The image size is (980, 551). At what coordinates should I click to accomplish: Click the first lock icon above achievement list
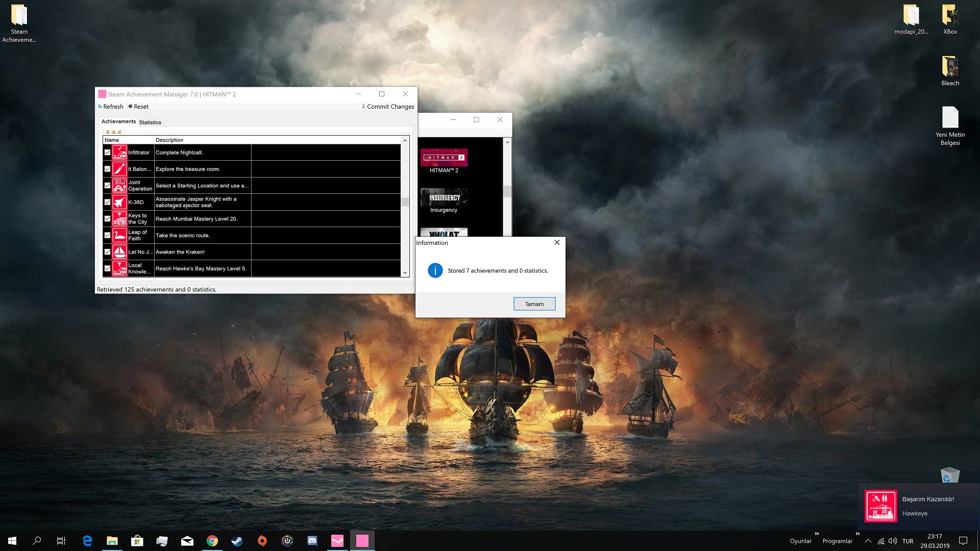click(x=107, y=132)
